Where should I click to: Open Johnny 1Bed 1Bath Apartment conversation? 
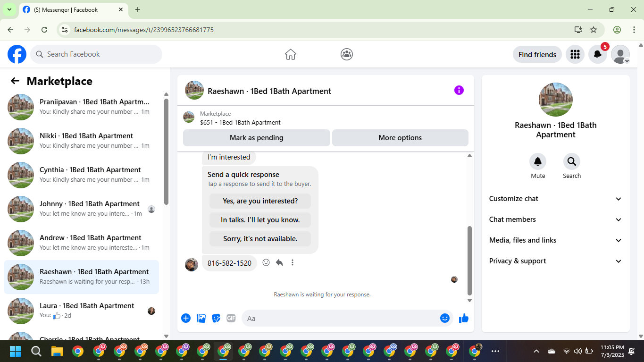click(x=81, y=209)
